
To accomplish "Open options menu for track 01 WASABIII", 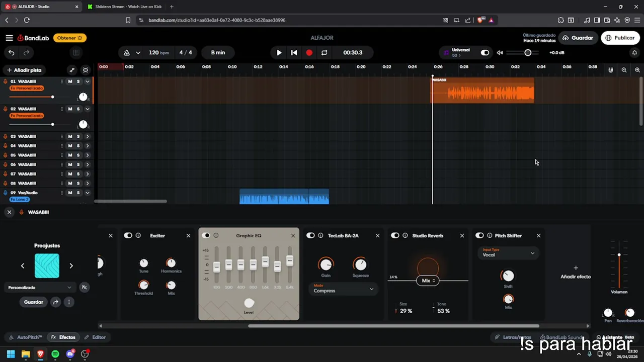I will click(x=62, y=81).
